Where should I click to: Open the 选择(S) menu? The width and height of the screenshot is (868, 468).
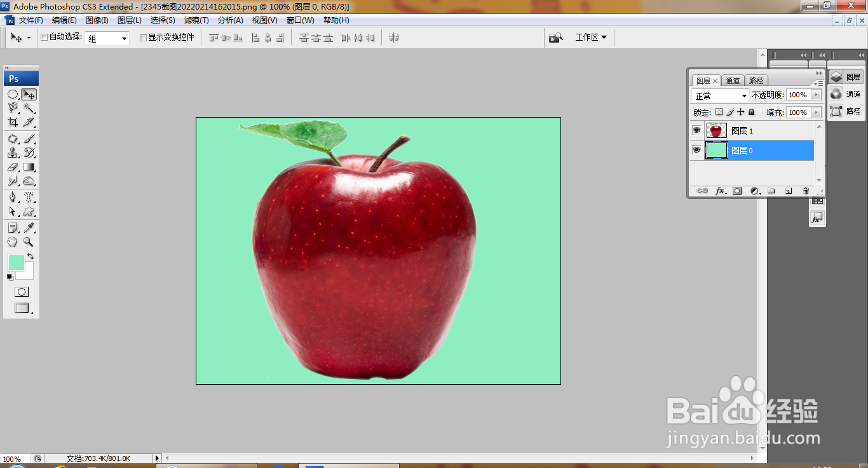point(163,20)
